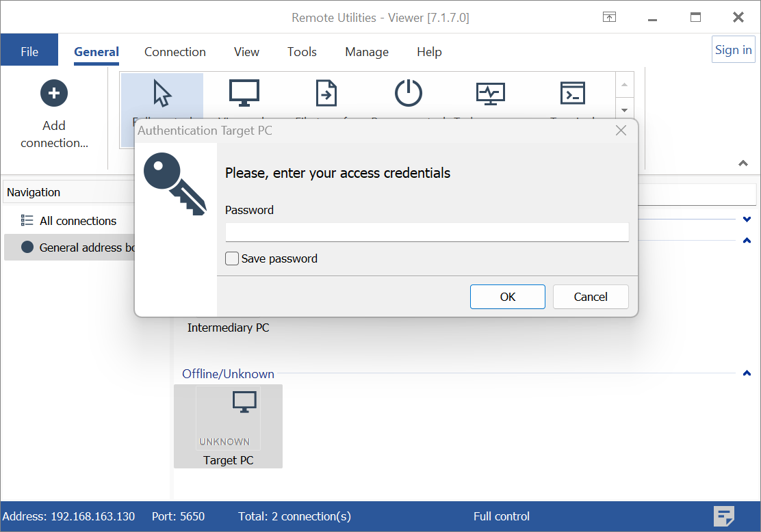Expand the connection modes gallery dropdown
This screenshot has height=532, width=761.
623,109
